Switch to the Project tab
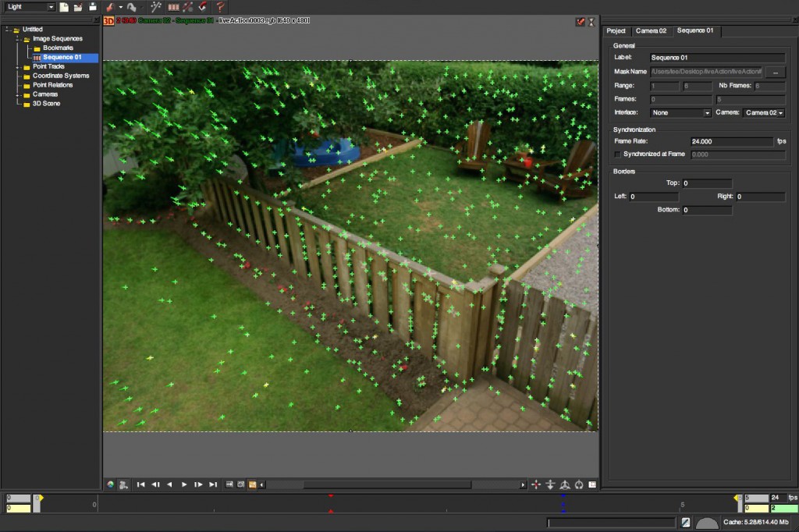The image size is (799, 532). pyautogui.click(x=616, y=30)
